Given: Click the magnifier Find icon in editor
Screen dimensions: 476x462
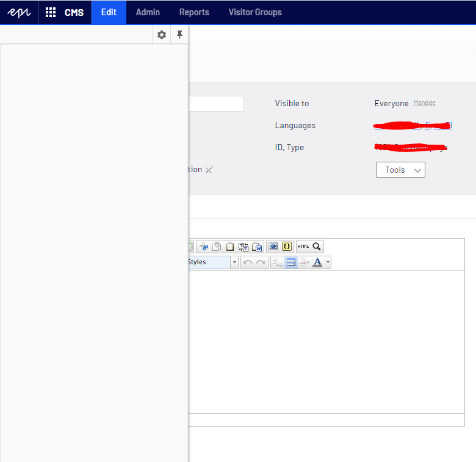Looking at the screenshot, I should [x=317, y=247].
